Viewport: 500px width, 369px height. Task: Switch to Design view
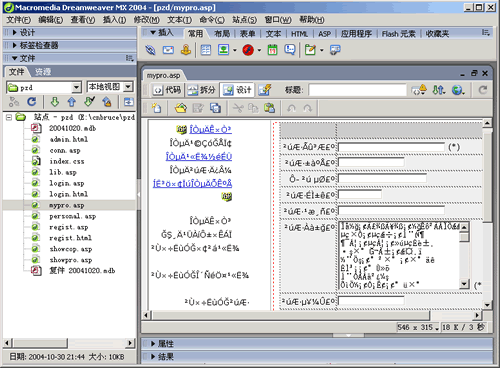pos(237,90)
